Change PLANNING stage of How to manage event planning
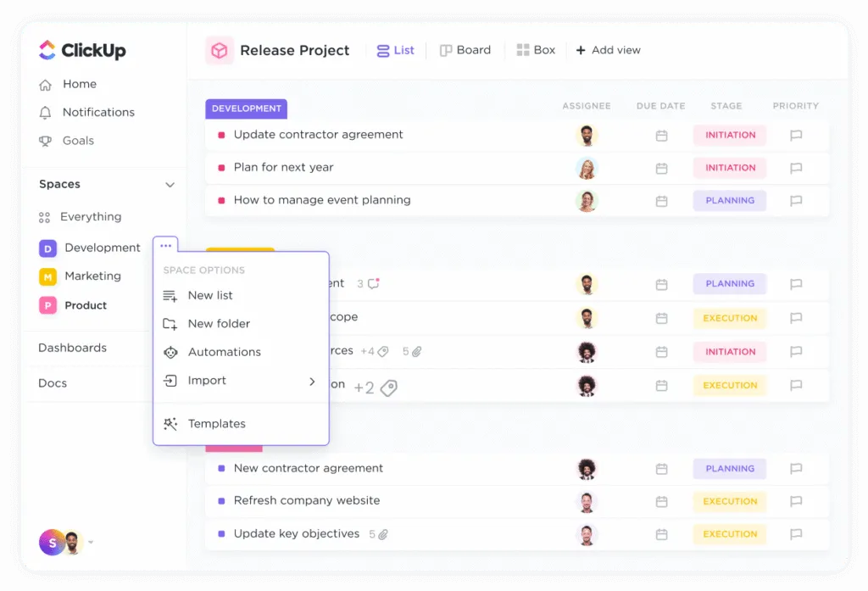 [x=730, y=200]
